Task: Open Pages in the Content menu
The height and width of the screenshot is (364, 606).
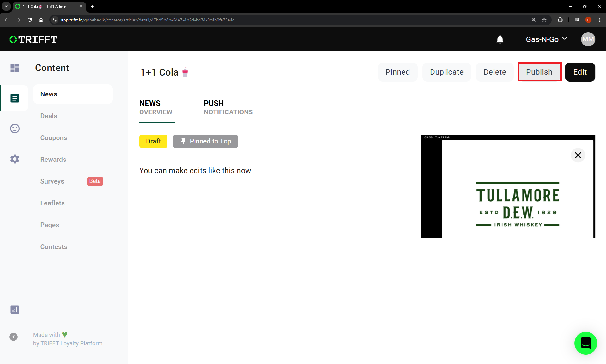Action: pos(50,225)
